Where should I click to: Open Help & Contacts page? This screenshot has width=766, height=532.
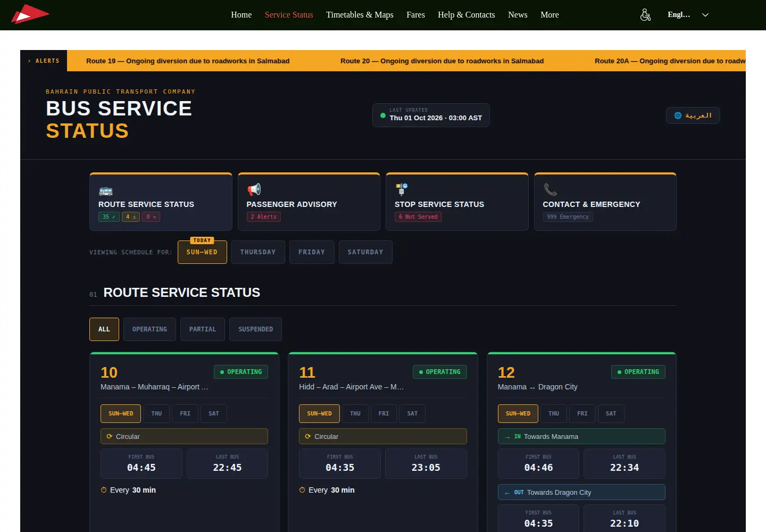click(x=467, y=15)
